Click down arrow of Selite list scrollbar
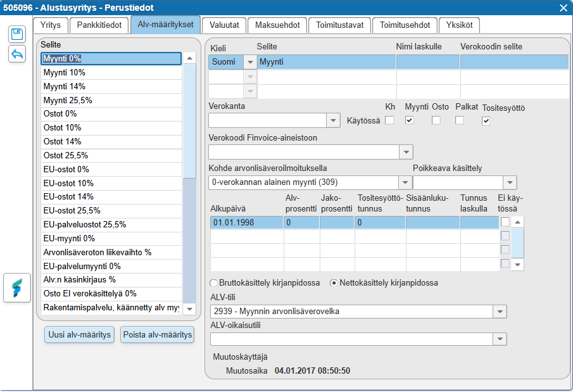Screen dimensions: 573x392 [190, 309]
